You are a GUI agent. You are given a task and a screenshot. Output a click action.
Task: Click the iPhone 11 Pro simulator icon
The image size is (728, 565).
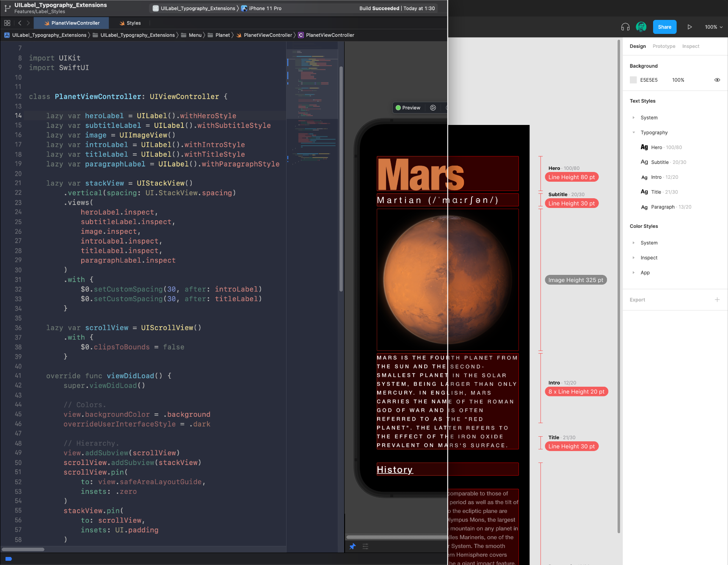pos(244,8)
